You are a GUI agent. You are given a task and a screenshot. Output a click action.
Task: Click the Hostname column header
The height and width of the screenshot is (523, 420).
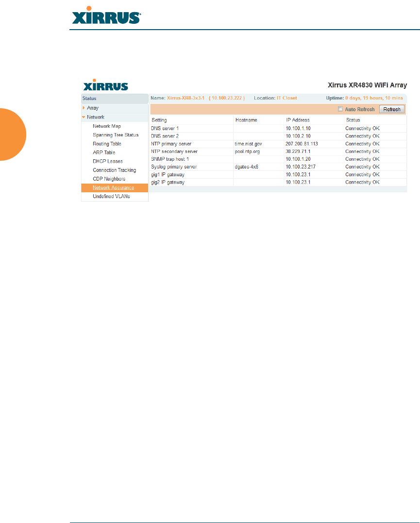click(x=246, y=120)
